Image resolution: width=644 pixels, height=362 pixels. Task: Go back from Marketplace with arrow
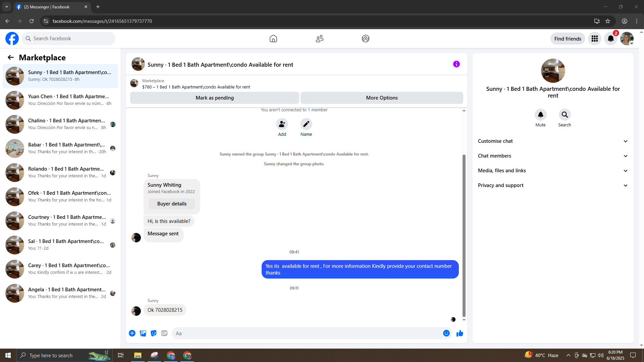click(11, 58)
